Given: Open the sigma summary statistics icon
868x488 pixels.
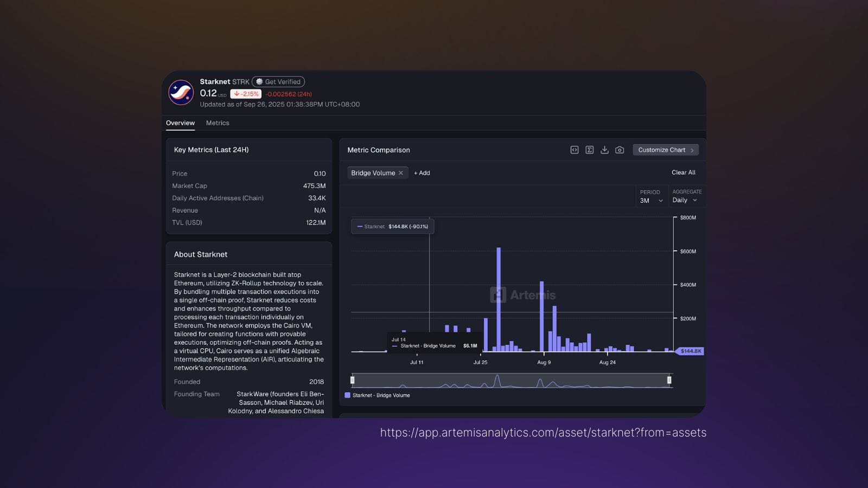Looking at the screenshot, I should pyautogui.click(x=589, y=150).
